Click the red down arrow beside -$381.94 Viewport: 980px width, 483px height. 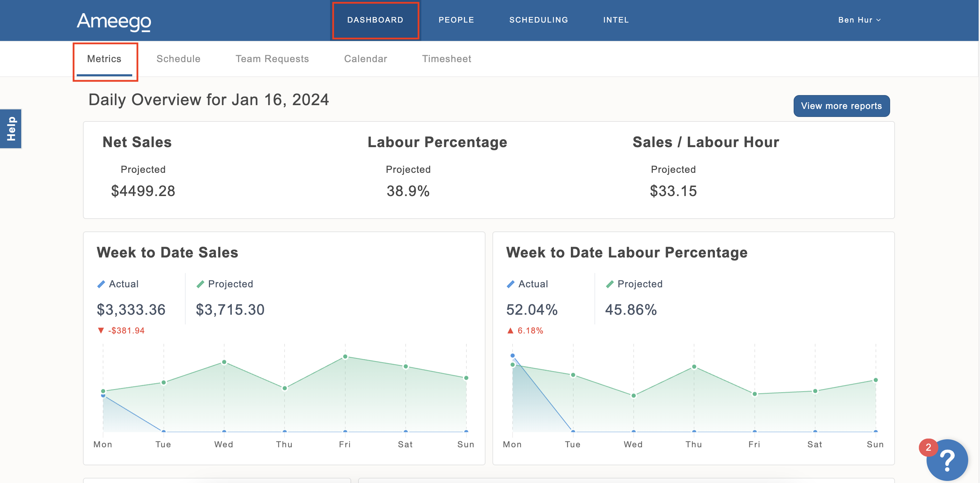tap(101, 330)
